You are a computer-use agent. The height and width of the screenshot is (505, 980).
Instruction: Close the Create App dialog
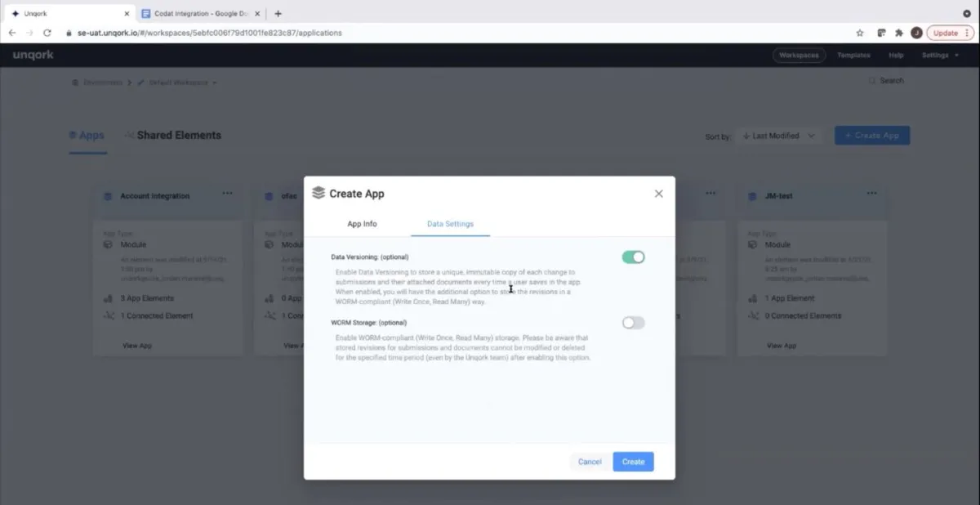[x=659, y=194]
